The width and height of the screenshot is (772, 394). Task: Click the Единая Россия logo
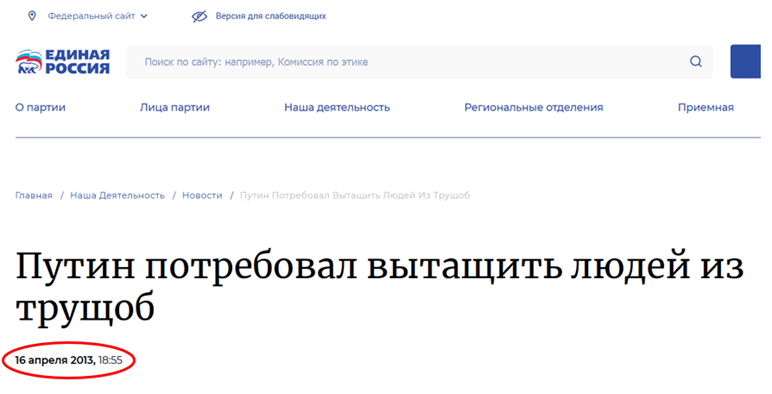click(x=63, y=62)
